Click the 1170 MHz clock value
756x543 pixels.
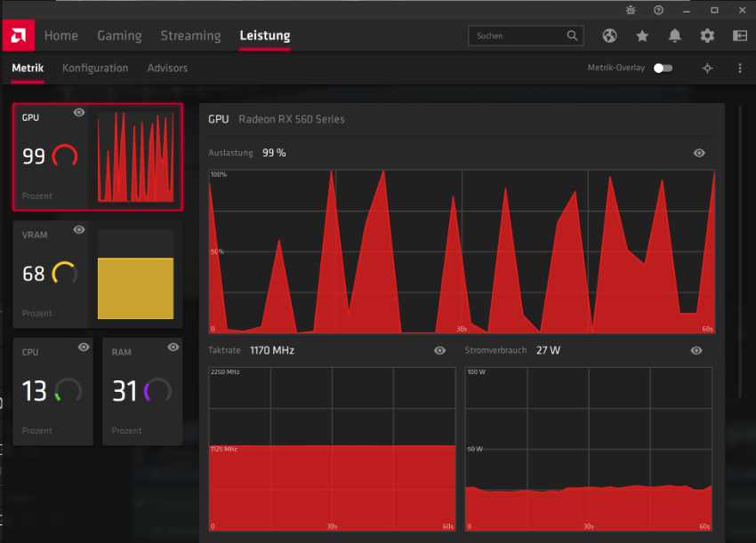point(272,351)
